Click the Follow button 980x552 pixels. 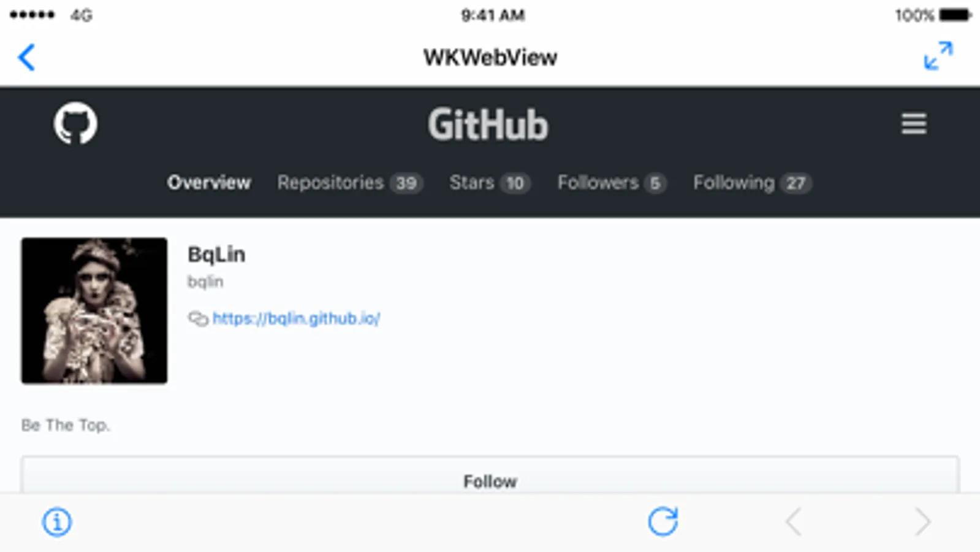pos(490,475)
